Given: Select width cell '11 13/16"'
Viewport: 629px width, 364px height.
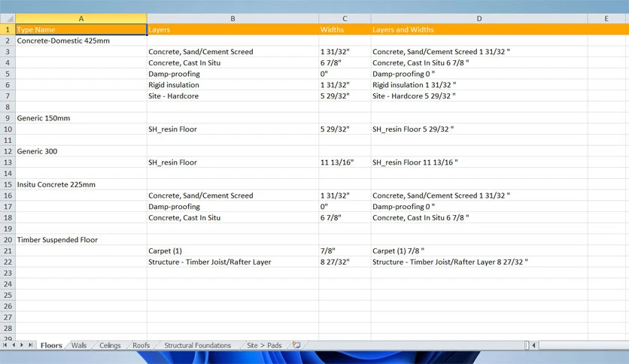Looking at the screenshot, I should [345, 162].
